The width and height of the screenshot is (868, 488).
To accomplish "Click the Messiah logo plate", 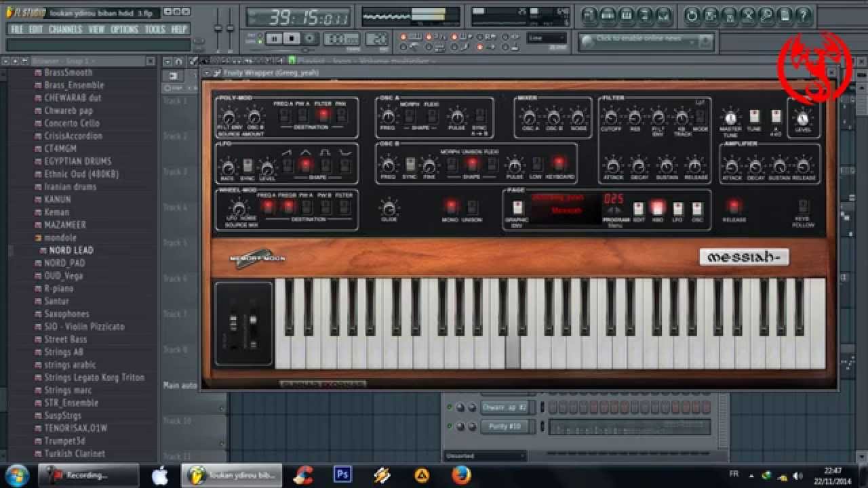I will click(x=744, y=258).
